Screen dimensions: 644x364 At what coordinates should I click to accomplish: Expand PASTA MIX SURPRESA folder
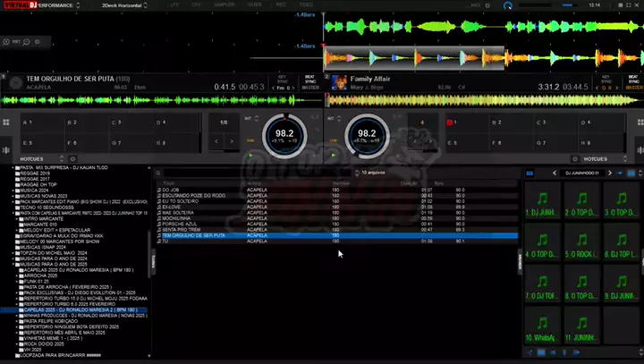coord(13,167)
